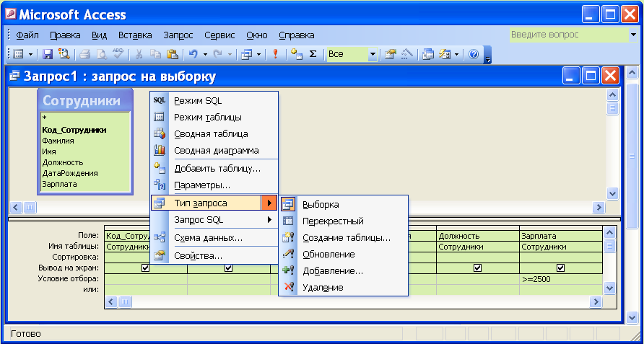
Task: Click the Paste clipboard icon
Action: [172, 54]
